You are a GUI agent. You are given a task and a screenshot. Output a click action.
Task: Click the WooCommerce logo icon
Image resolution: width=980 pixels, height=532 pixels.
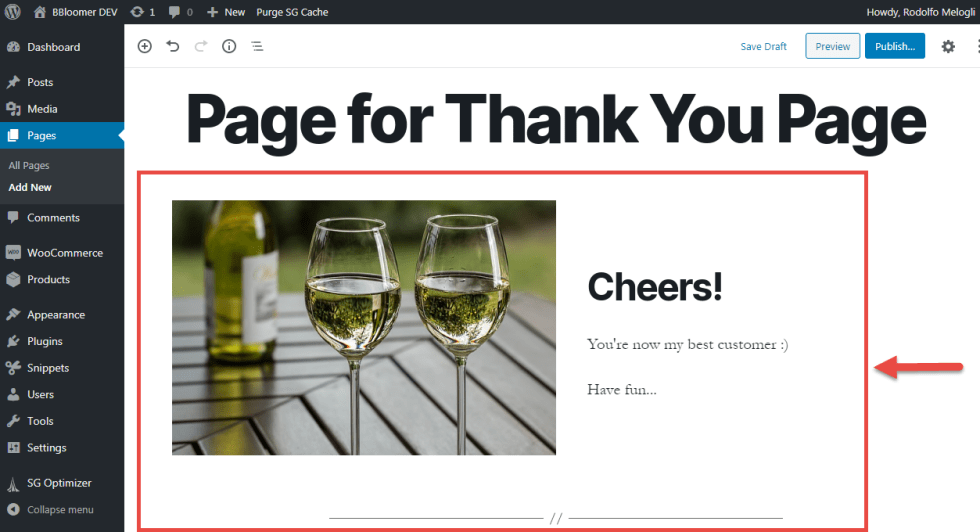click(x=13, y=253)
